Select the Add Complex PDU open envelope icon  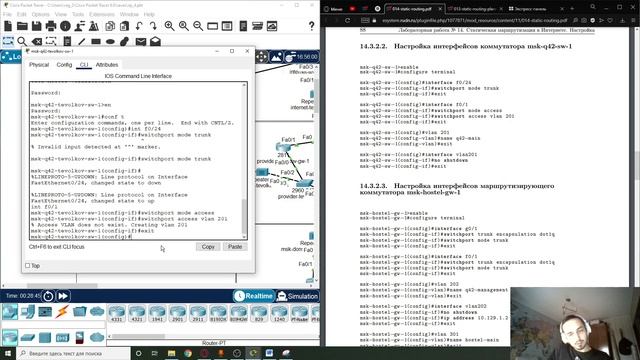[x=155, y=41]
